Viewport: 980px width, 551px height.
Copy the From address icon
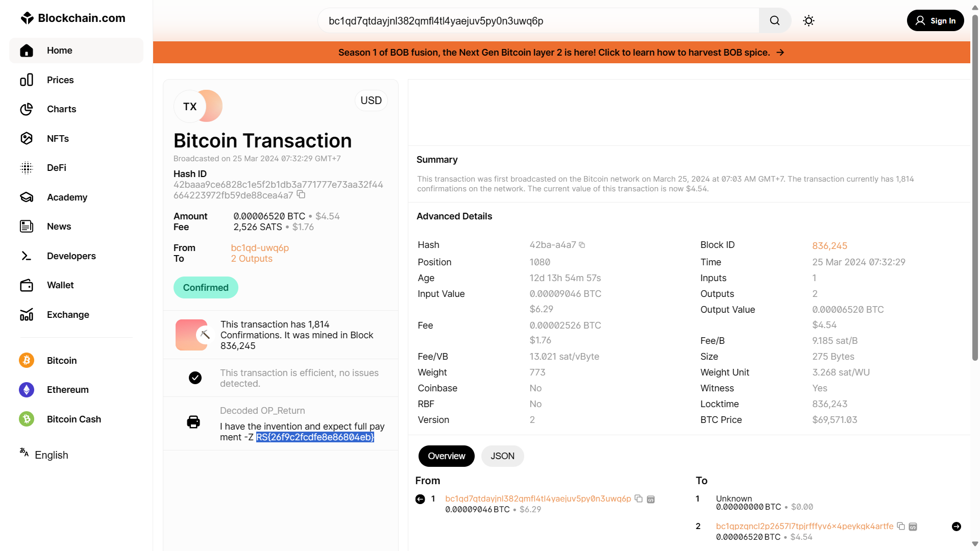tap(639, 498)
